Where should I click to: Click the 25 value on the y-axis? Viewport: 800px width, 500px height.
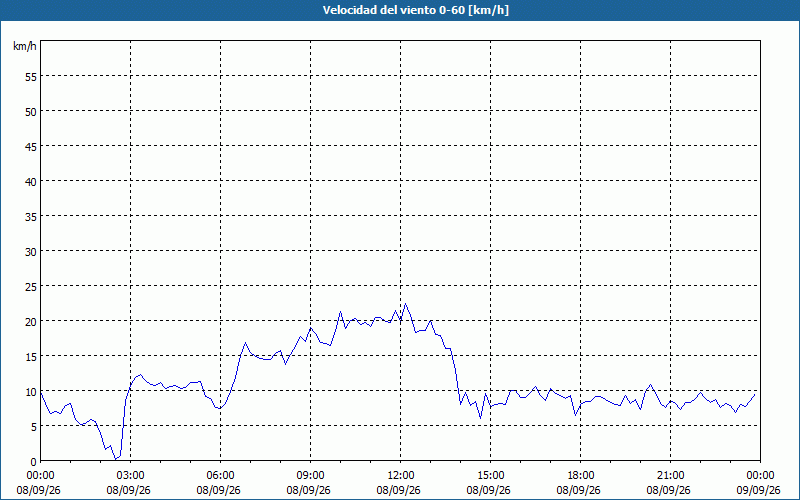[31, 287]
